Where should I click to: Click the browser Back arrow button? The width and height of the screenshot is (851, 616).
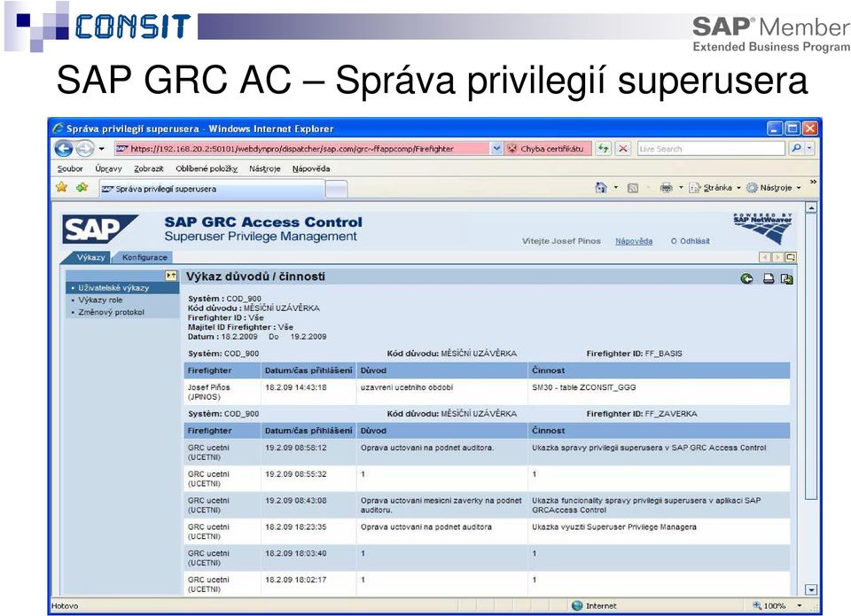pyautogui.click(x=64, y=148)
